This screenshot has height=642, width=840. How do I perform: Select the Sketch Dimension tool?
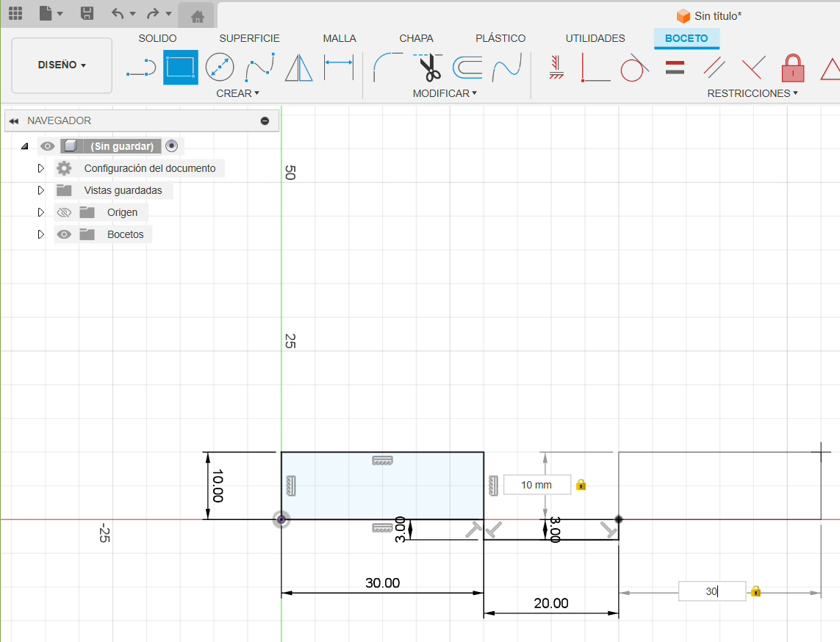[339, 68]
